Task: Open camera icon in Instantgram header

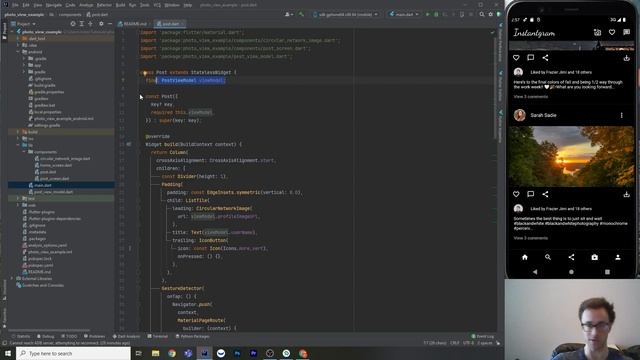Action: (598, 32)
